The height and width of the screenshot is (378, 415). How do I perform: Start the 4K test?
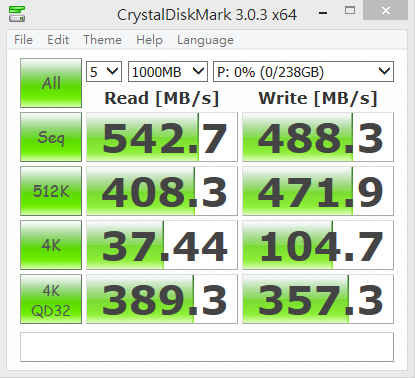tap(51, 245)
